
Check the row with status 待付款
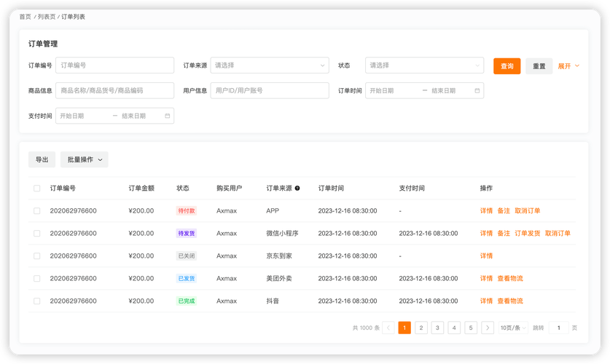[37, 211]
